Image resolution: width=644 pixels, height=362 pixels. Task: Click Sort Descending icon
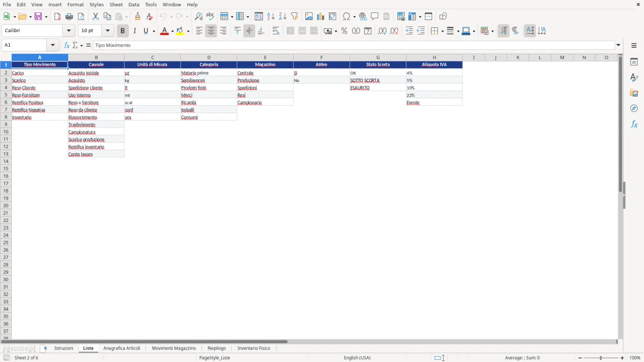[x=283, y=17]
